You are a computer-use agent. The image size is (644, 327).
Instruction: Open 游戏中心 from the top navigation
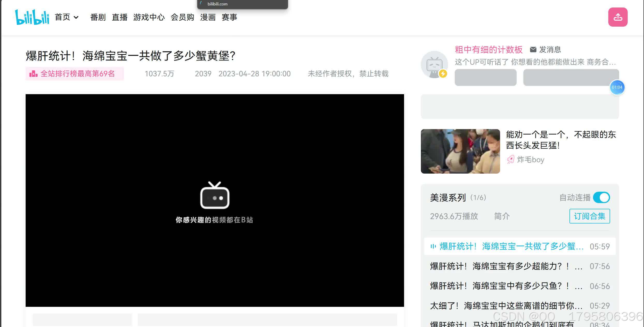tap(149, 17)
